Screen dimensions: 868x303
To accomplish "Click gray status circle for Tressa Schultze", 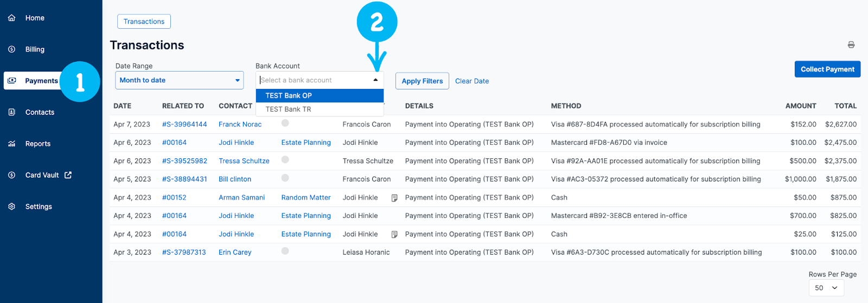I will pos(285,160).
